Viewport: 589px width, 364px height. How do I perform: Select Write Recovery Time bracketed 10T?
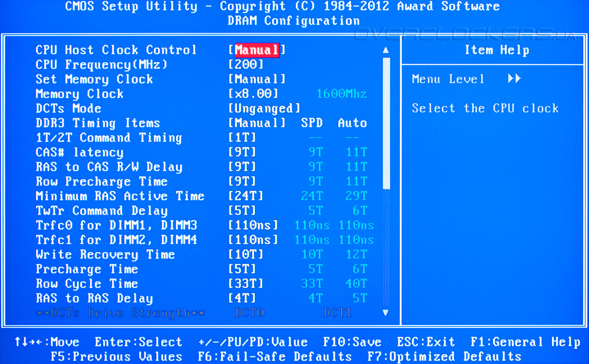[x=246, y=255]
